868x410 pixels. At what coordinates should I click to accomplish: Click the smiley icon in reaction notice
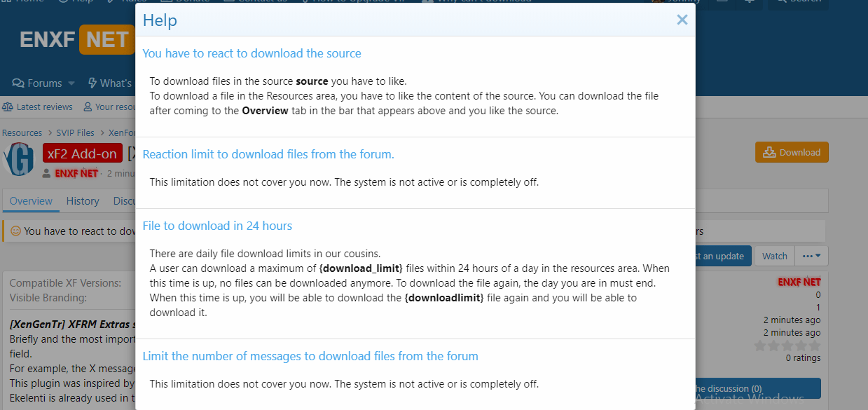(15, 231)
